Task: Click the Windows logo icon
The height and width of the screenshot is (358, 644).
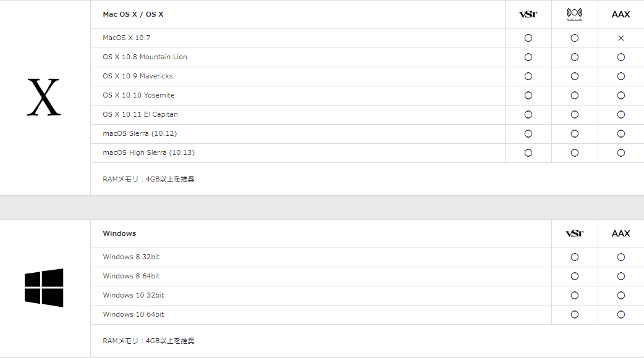Action: point(44,288)
